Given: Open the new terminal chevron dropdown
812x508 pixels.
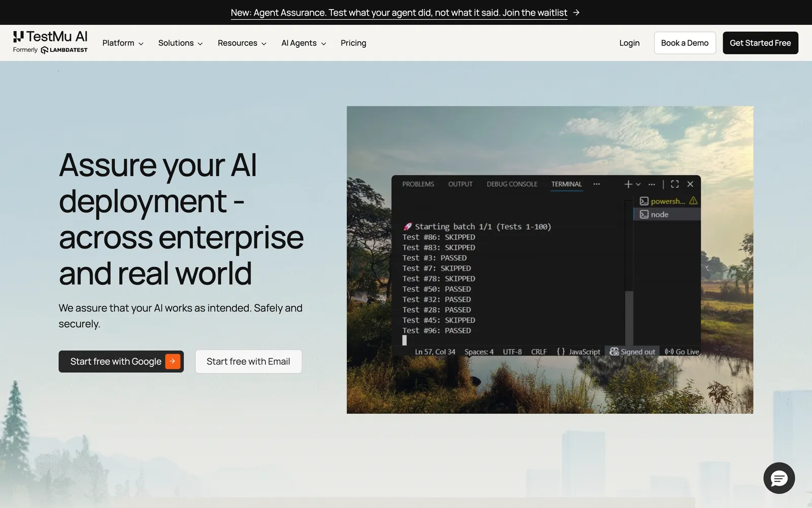Looking at the screenshot, I should [638, 184].
